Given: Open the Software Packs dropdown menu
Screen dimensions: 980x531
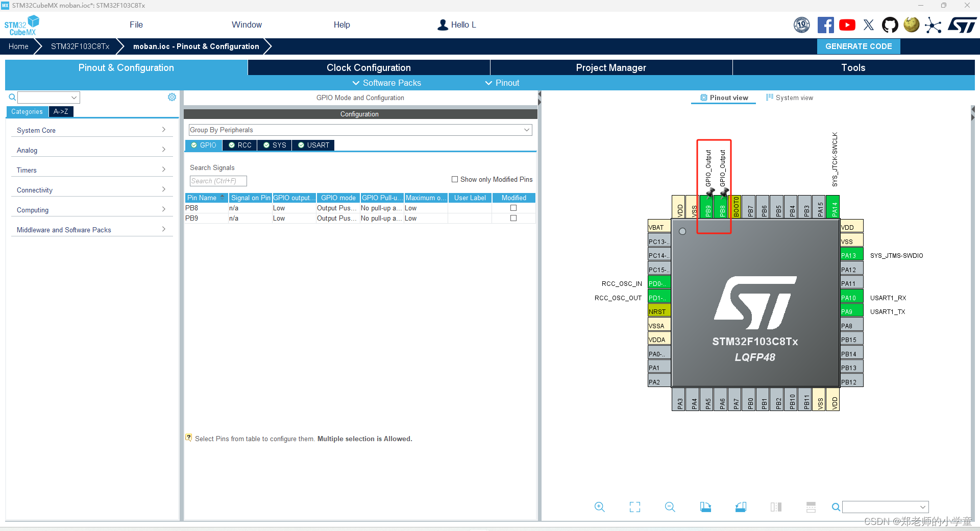Looking at the screenshot, I should coord(386,83).
